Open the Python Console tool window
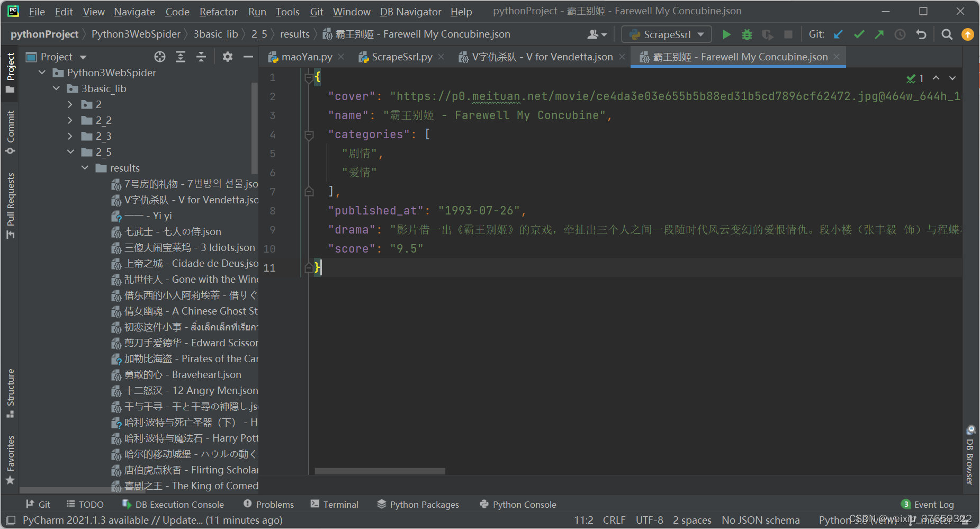Image resolution: width=980 pixels, height=529 pixels. point(518,505)
